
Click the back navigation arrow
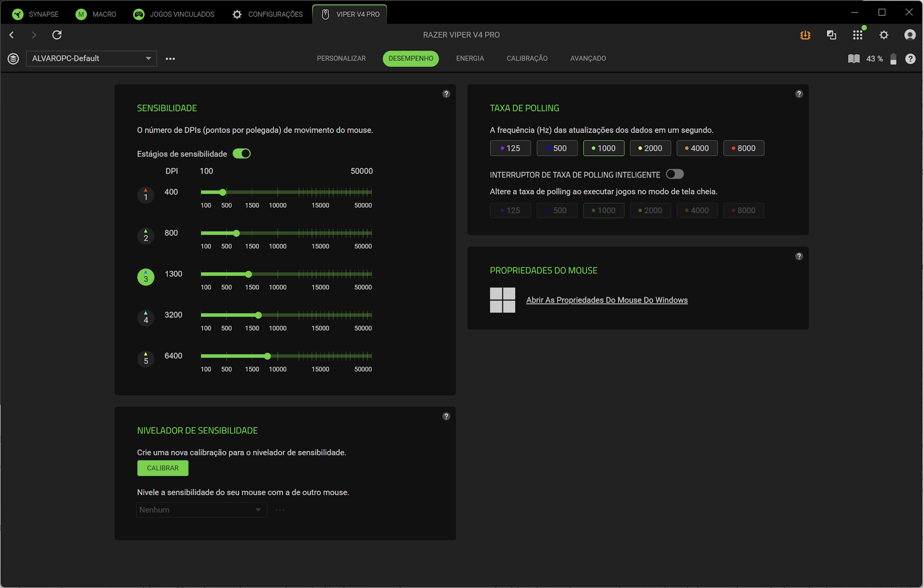click(12, 35)
